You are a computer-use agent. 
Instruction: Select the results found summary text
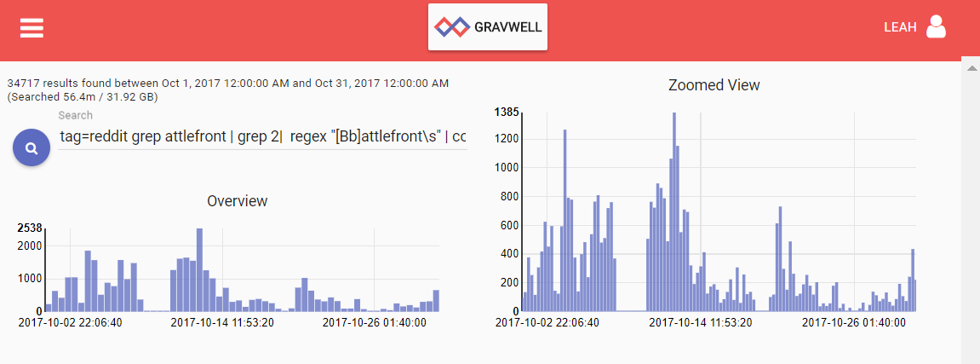point(228,84)
